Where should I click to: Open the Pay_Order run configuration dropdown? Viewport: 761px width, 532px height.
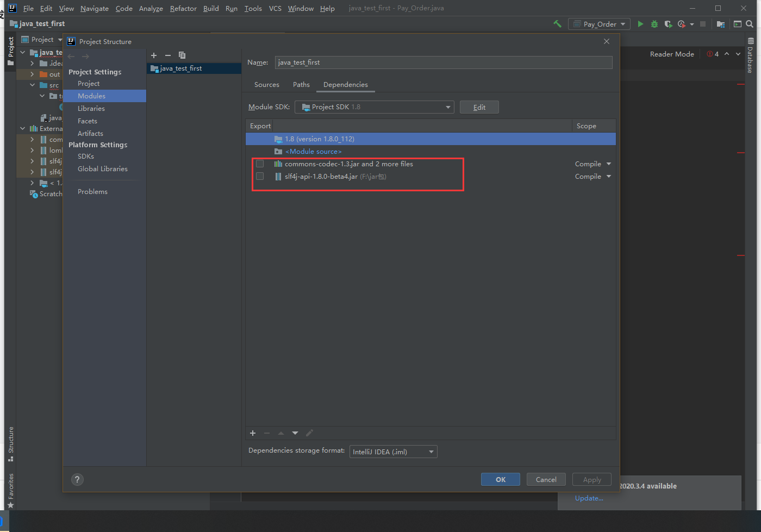tap(600, 24)
